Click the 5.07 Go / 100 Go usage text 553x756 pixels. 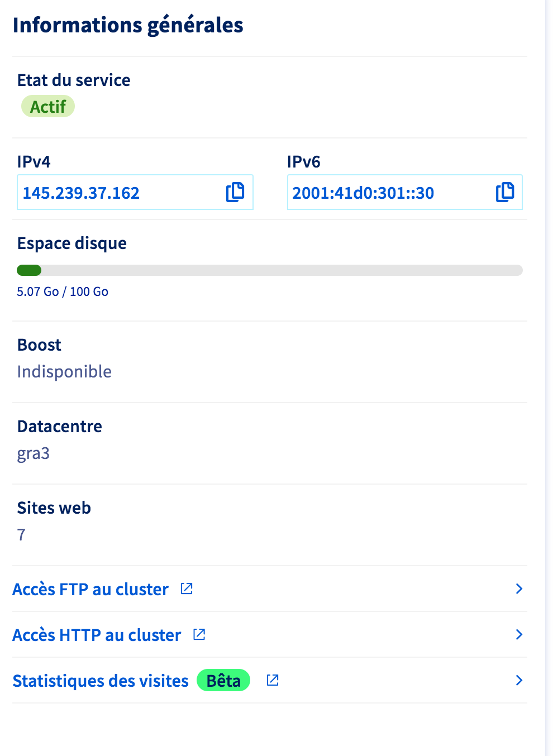(x=63, y=291)
